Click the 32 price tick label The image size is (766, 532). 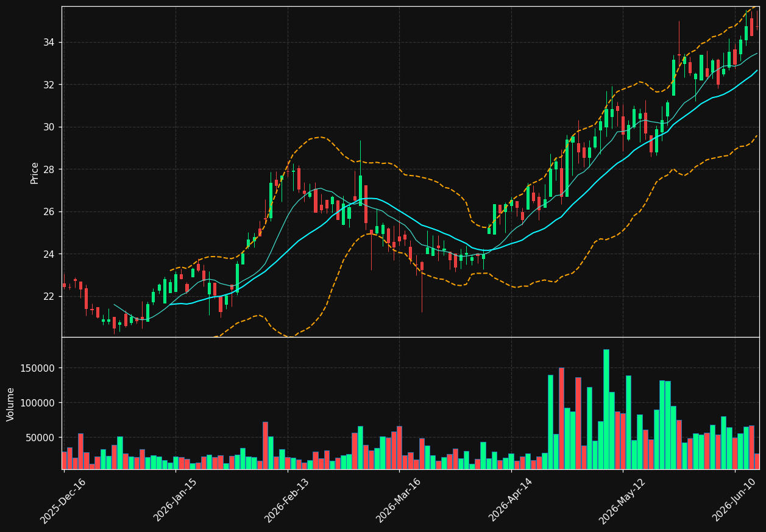tap(49, 85)
